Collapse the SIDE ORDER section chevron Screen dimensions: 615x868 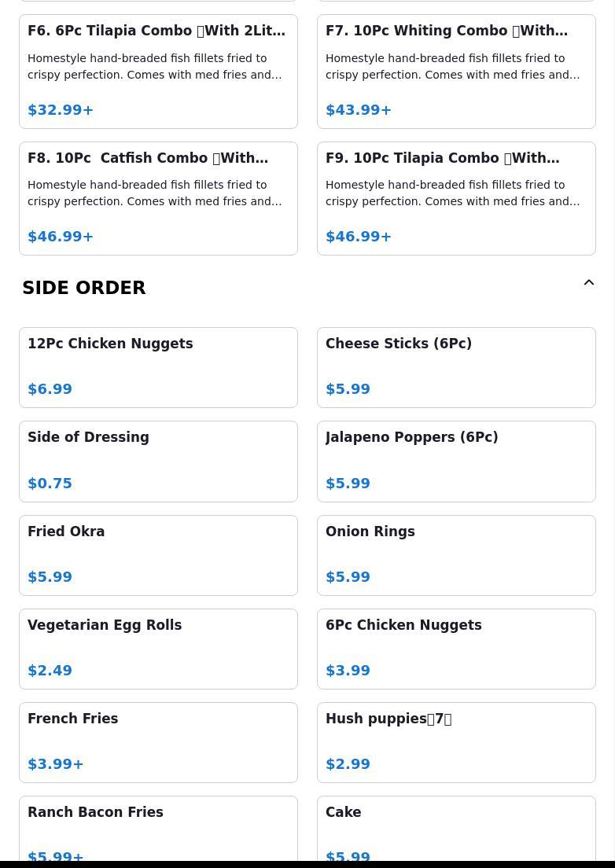(x=589, y=282)
